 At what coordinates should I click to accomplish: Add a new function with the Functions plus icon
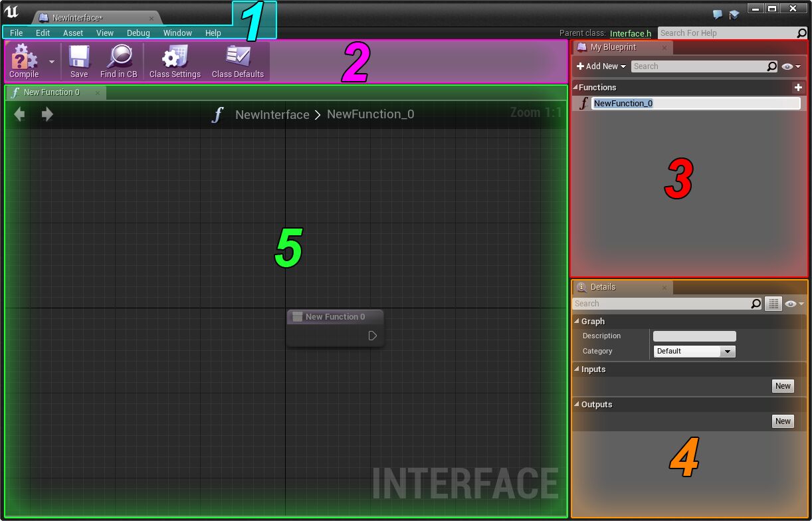point(798,87)
